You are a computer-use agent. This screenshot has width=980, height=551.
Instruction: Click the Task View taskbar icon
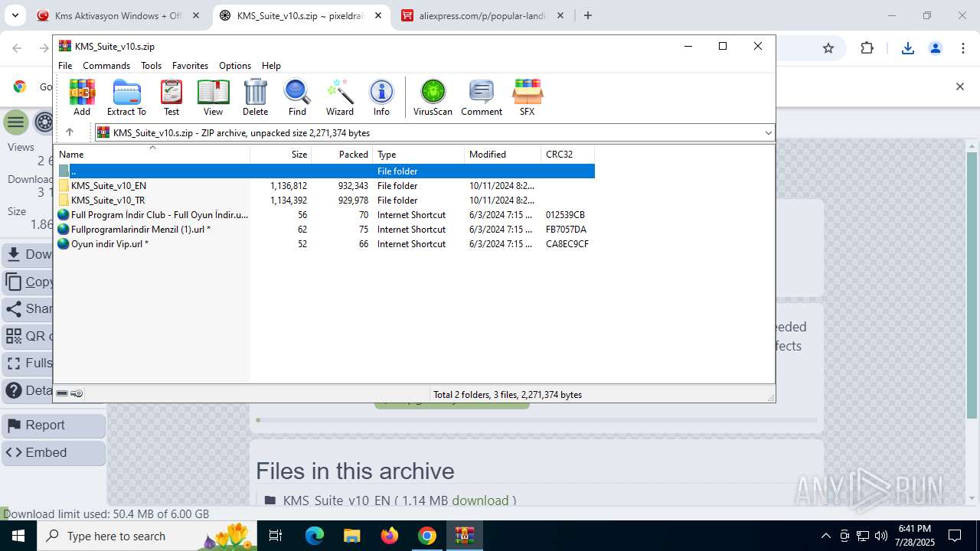point(276,536)
